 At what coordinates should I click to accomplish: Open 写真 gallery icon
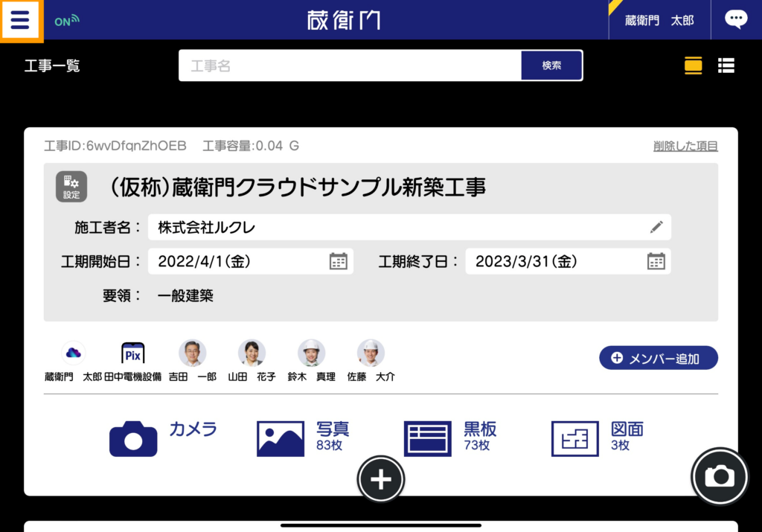[281, 439]
